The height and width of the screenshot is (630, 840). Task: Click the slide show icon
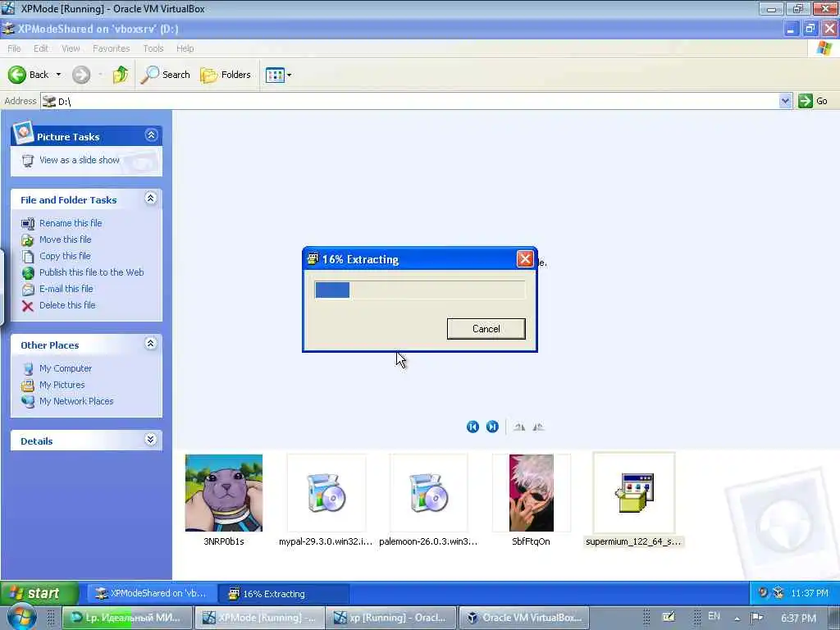[x=28, y=161]
